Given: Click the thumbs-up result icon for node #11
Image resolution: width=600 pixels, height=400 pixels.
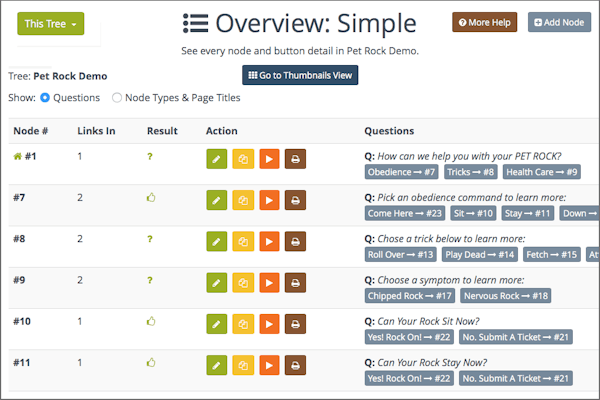Looking at the screenshot, I should tap(151, 362).
